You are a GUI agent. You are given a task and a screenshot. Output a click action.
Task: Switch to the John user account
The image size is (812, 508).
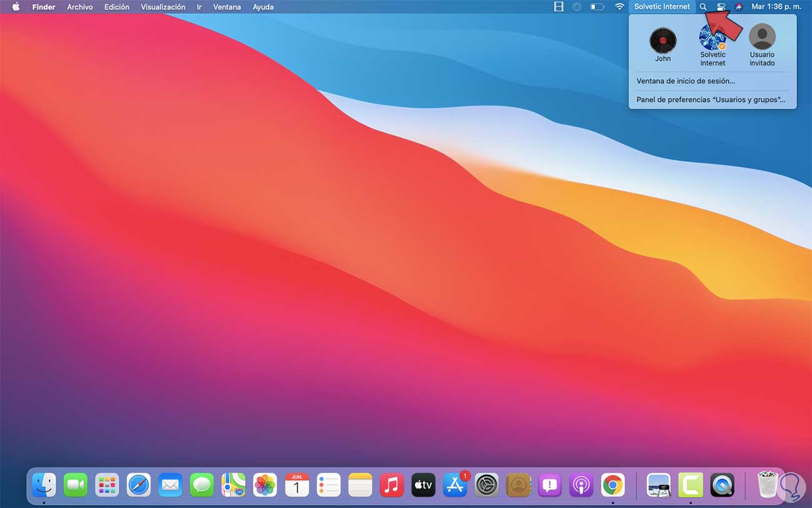(x=663, y=44)
